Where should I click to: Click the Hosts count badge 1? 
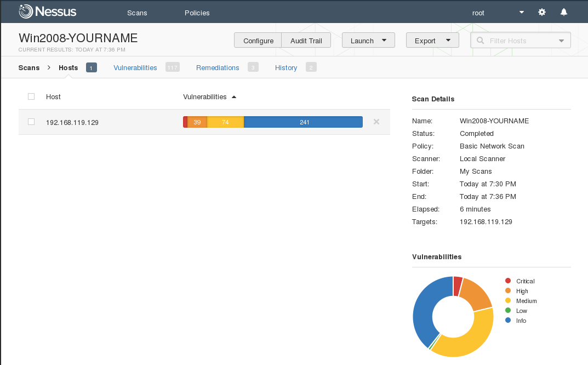(91, 67)
